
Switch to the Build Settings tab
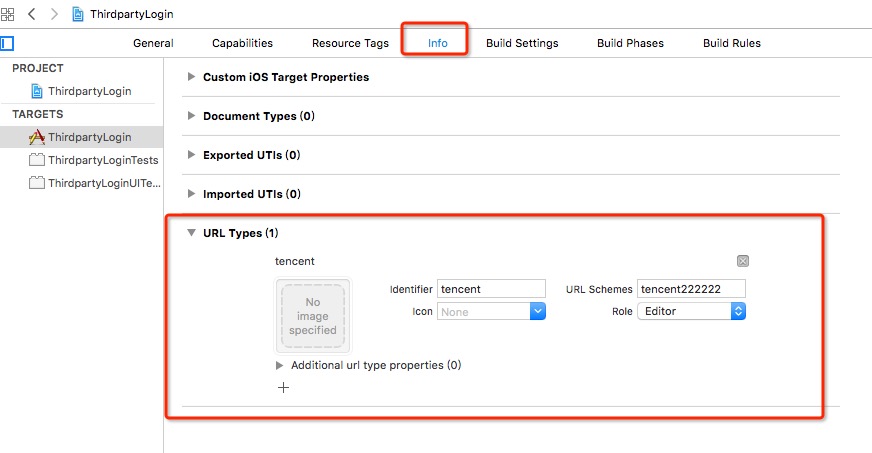click(x=522, y=43)
